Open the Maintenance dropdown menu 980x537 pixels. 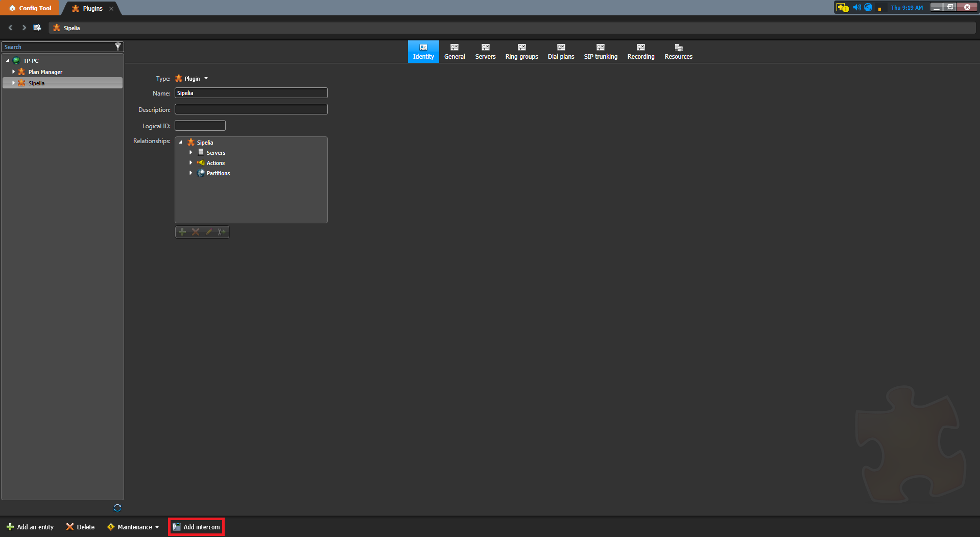(134, 527)
